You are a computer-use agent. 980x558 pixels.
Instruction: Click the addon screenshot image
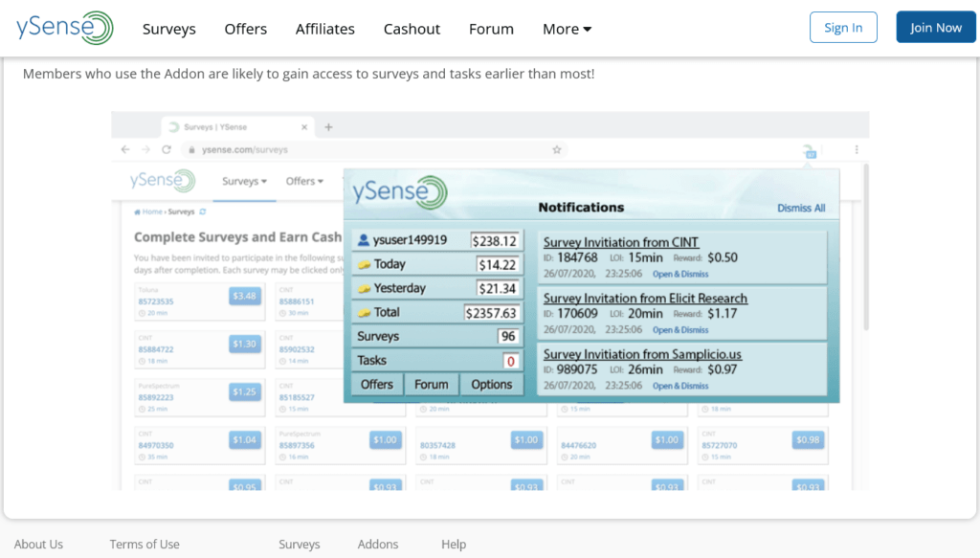point(490,301)
